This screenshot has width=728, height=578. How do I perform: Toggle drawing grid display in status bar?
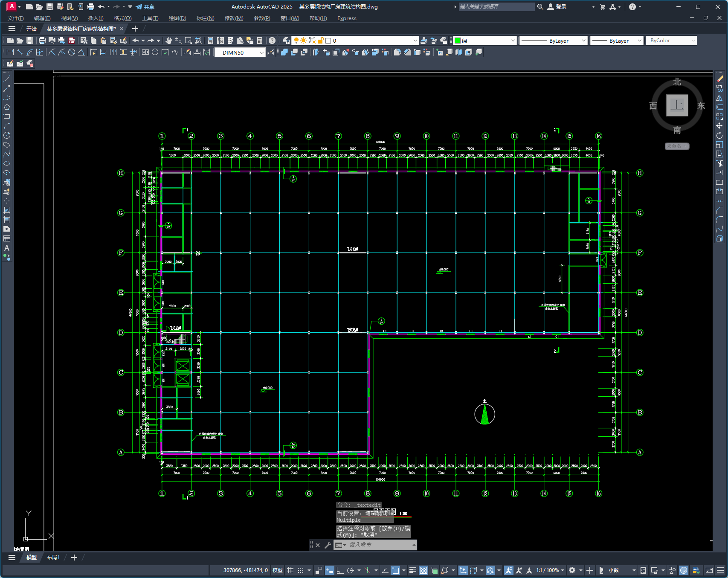click(x=290, y=570)
